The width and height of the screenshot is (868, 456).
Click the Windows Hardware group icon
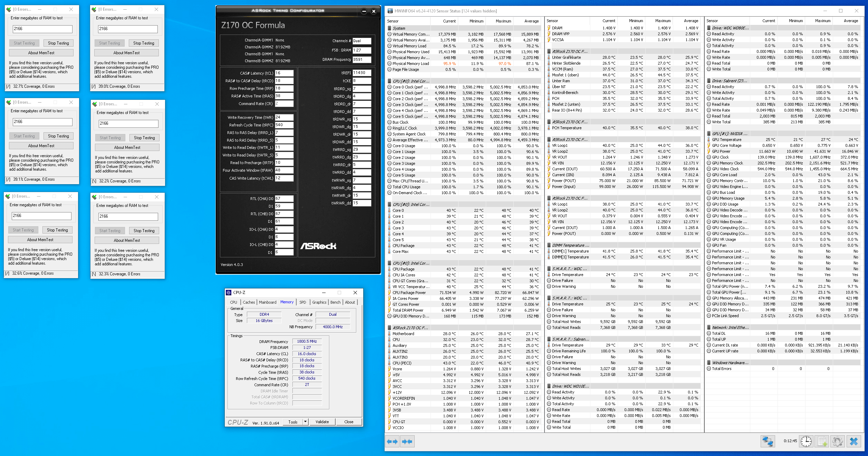point(709,363)
